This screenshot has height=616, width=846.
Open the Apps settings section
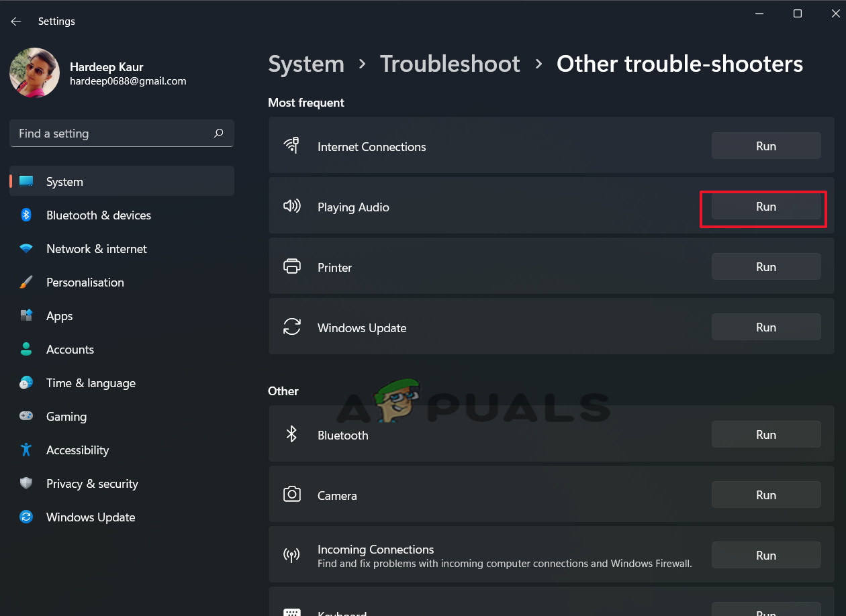coord(59,316)
